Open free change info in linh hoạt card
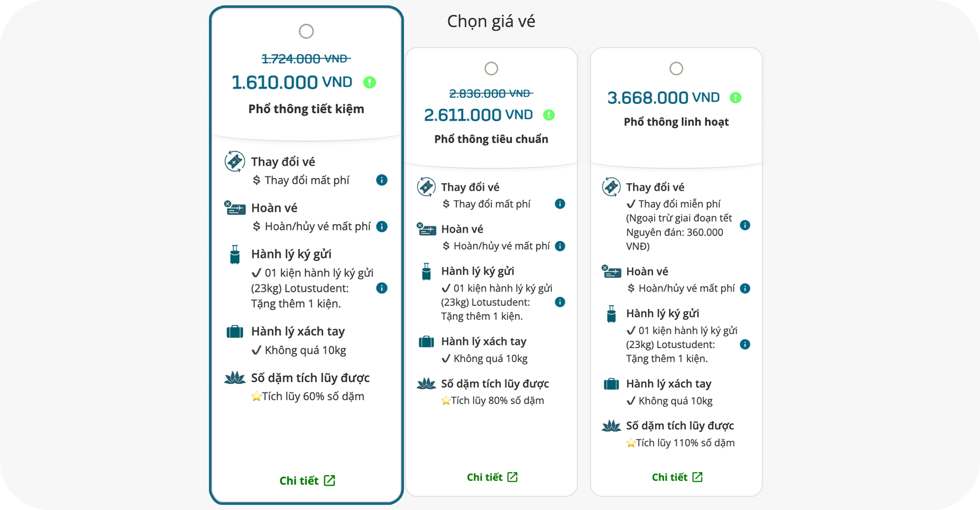Image resolution: width=980 pixels, height=510 pixels. point(745,225)
